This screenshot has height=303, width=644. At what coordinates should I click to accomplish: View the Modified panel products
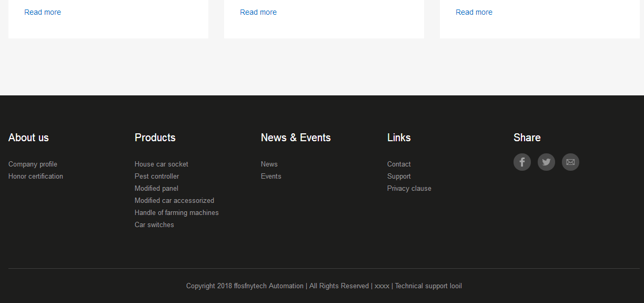(x=156, y=189)
